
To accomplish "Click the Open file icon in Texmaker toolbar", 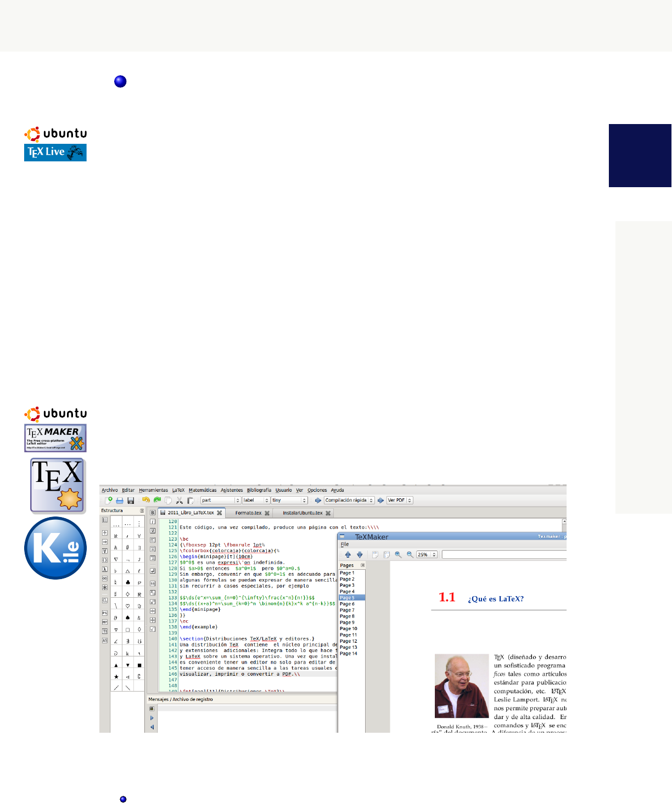I will (x=120, y=501).
